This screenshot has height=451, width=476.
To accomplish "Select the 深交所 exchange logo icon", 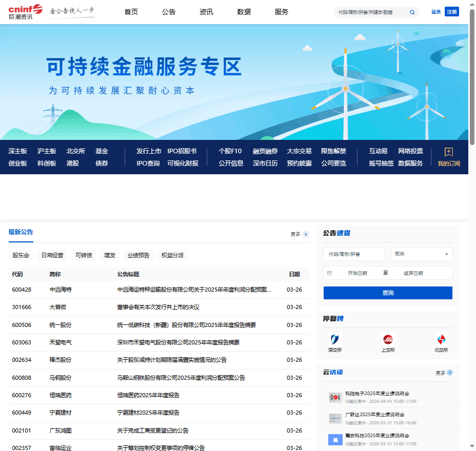I will tap(335, 338).
